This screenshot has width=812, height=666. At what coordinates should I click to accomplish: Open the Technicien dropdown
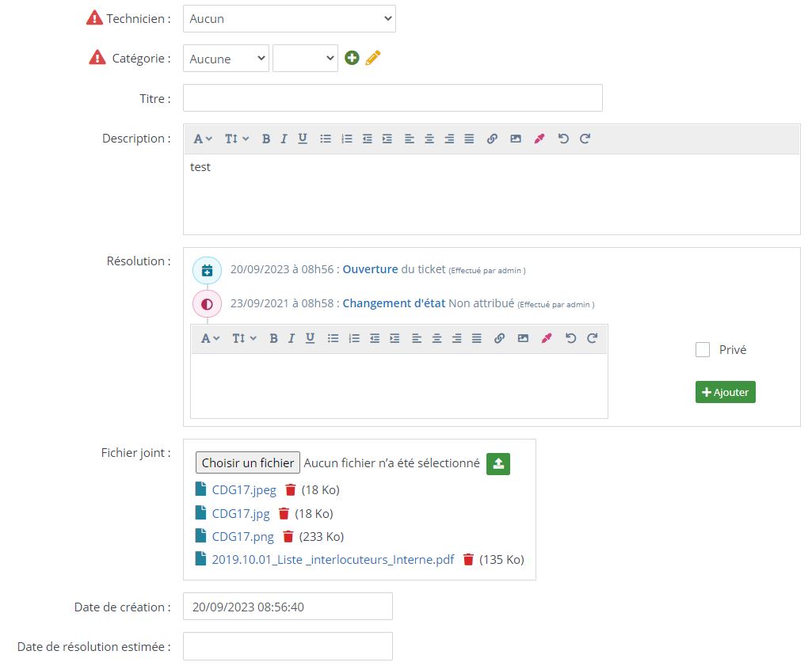coord(289,19)
